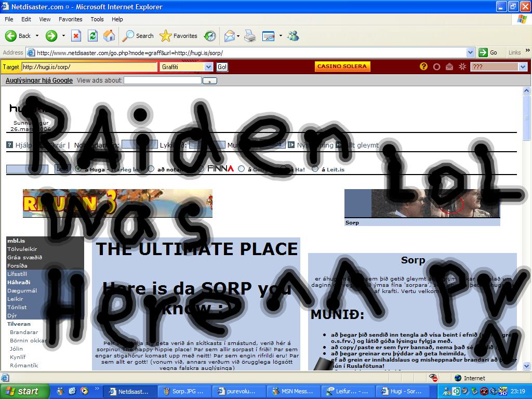Screen dimensions: 532x399
Task: Click the Sorp photo banner image
Action: [x=422, y=204]
